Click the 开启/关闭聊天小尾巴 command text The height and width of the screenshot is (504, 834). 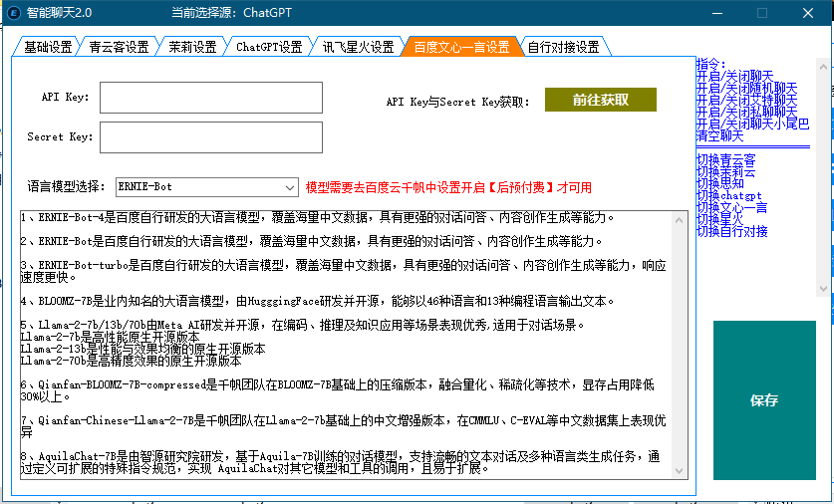pos(752,124)
